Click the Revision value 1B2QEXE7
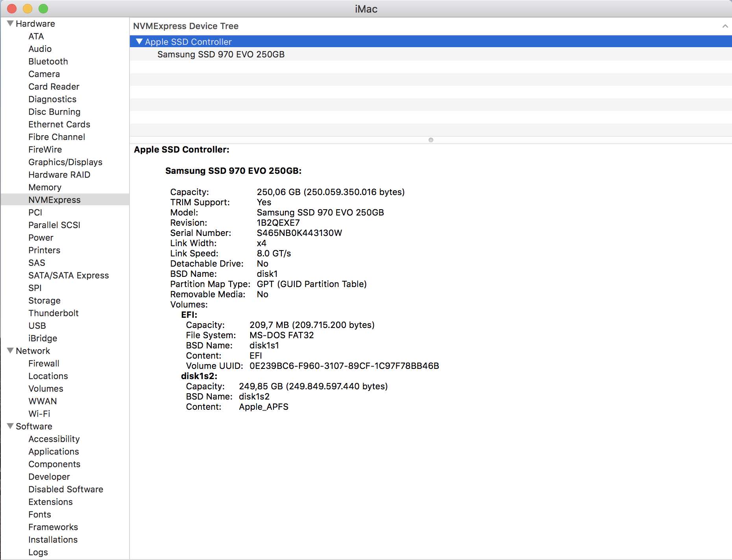The image size is (732, 560). click(278, 223)
